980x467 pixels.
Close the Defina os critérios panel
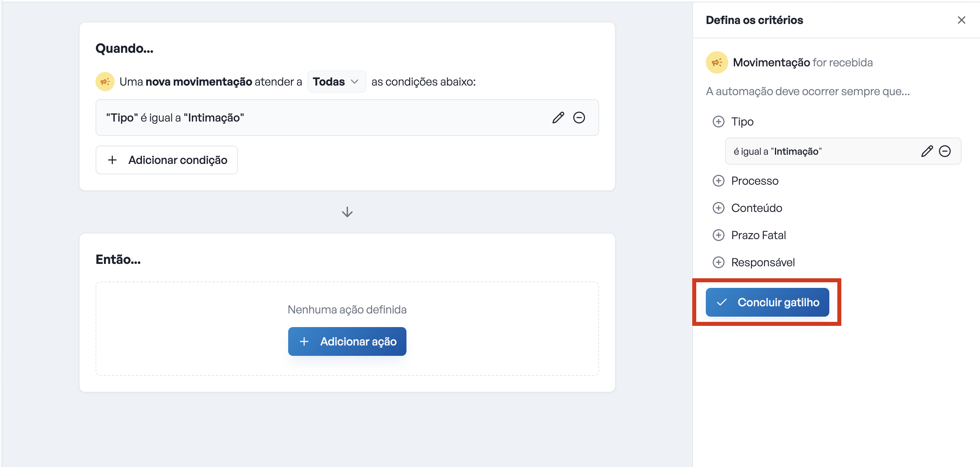pyautogui.click(x=961, y=20)
